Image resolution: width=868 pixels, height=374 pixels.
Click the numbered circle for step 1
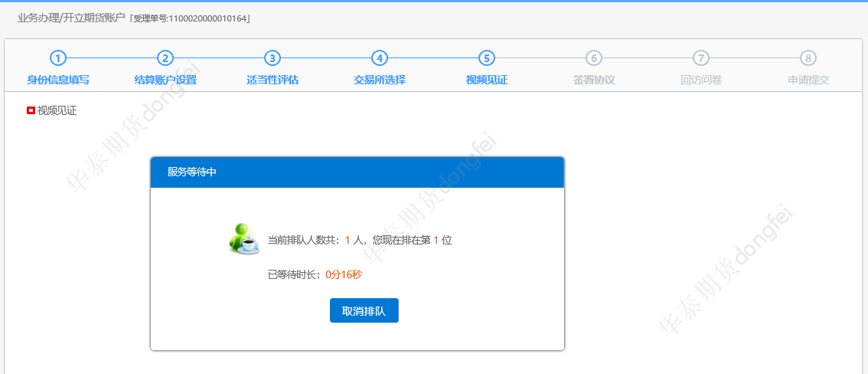point(58,58)
